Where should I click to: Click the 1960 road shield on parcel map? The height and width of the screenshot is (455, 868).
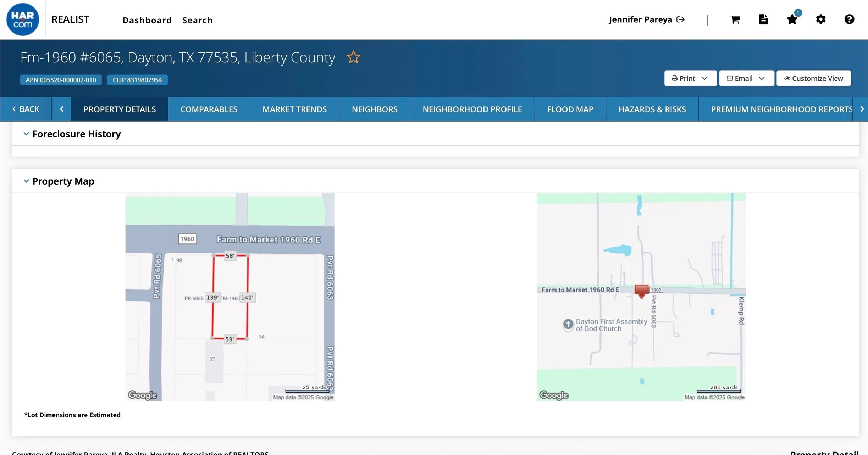point(187,239)
